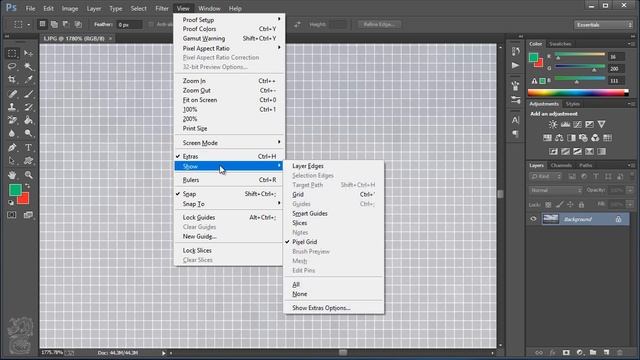Screen dimensions: 640x360
Task: Select the Zoom tool in toolbox
Action: coord(28,175)
